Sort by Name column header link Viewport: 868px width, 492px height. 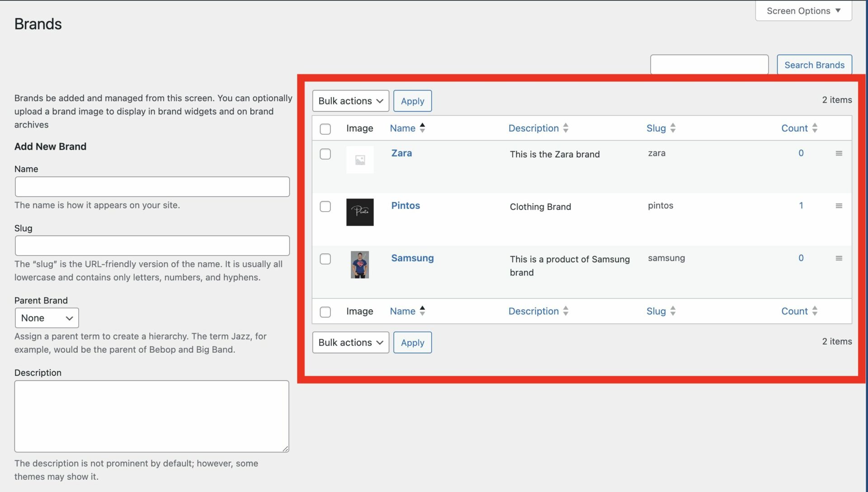(x=402, y=128)
